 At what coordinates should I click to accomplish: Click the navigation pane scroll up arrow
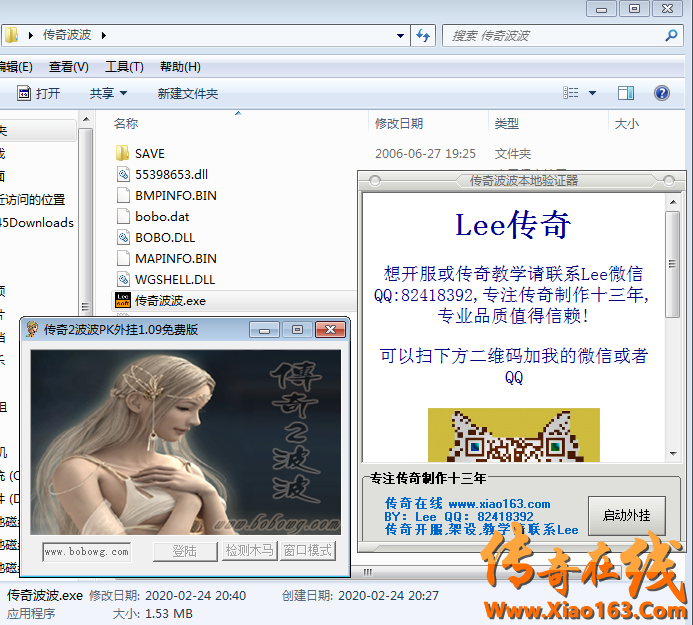click(x=86, y=119)
